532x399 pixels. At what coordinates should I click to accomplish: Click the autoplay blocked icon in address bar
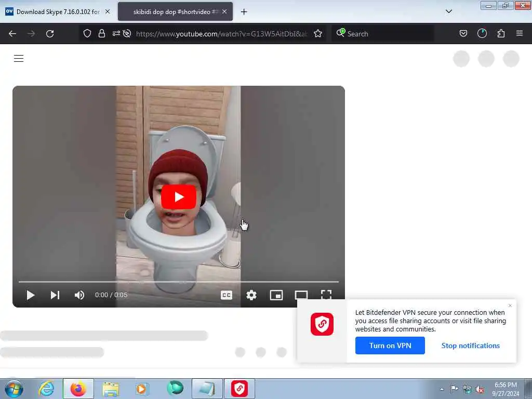[127, 33]
